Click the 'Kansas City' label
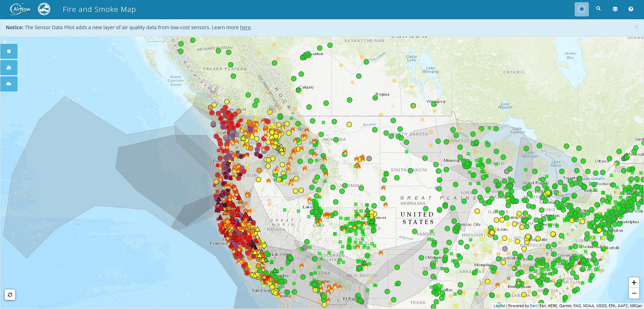This screenshot has width=644, height=309. coord(470,225)
